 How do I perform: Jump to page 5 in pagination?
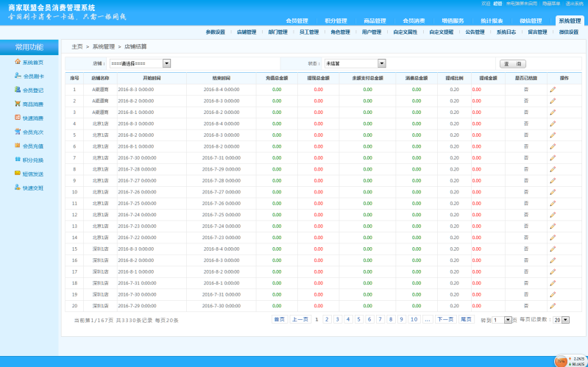pyautogui.click(x=359, y=319)
